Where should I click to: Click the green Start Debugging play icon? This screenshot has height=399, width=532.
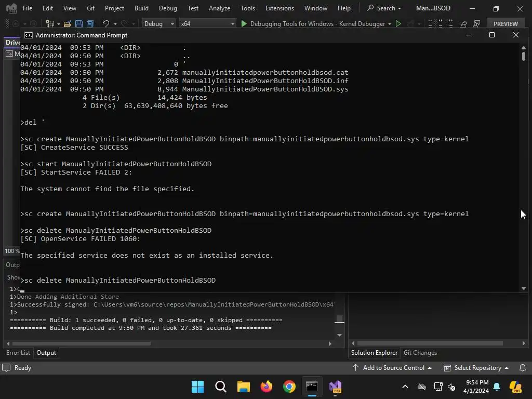point(244,24)
